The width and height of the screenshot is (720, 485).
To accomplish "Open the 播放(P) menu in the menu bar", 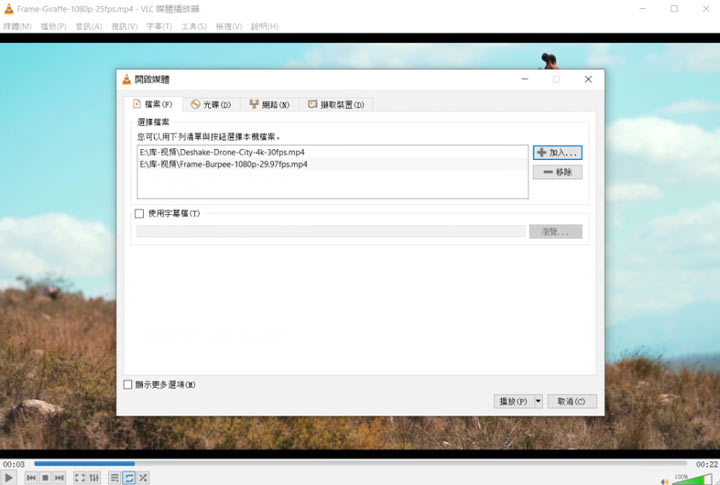I will [53, 27].
